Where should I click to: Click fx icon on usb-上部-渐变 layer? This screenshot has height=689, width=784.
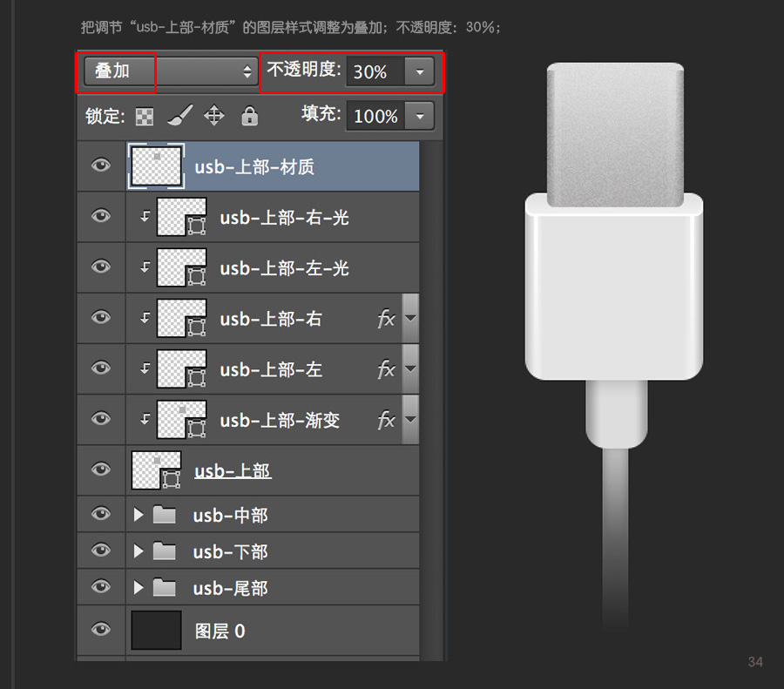[x=386, y=420]
